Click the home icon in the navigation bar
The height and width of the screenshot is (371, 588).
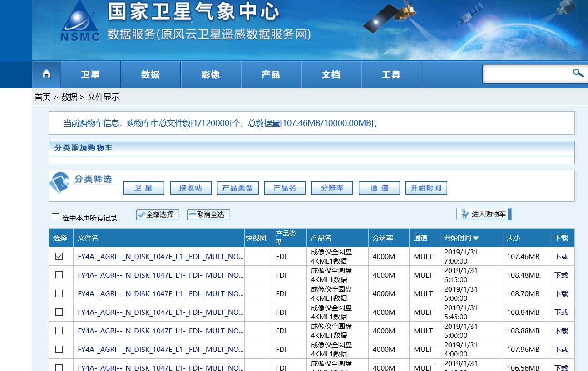46,74
